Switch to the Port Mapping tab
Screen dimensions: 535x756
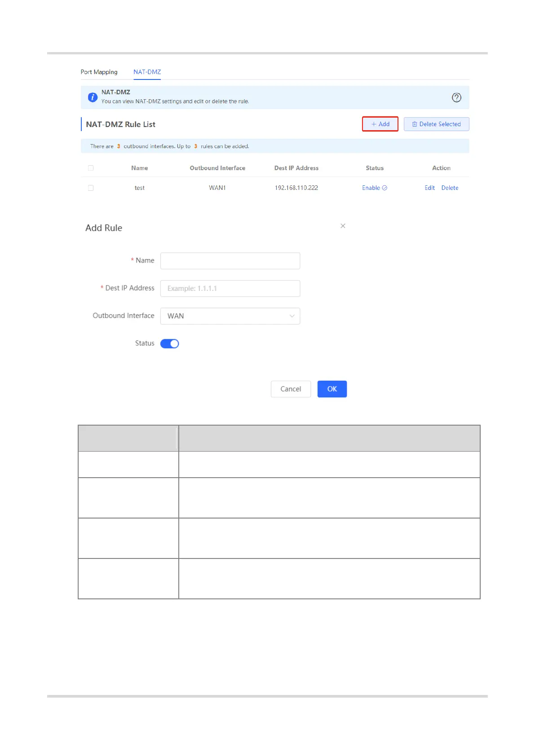99,72
